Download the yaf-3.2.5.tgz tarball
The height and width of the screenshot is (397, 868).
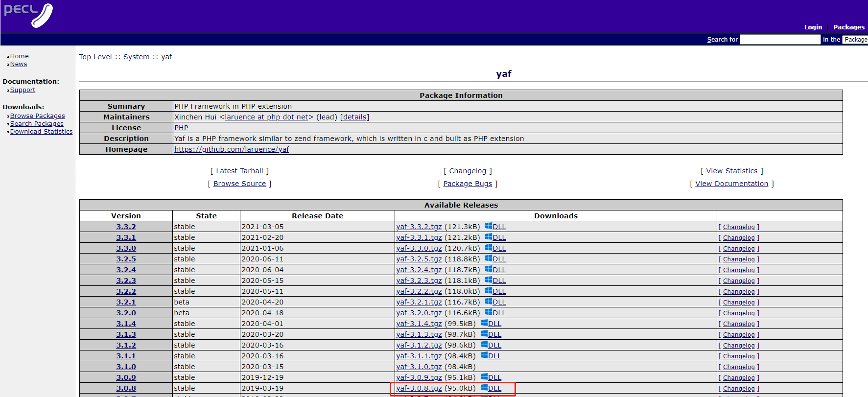pyautogui.click(x=419, y=259)
